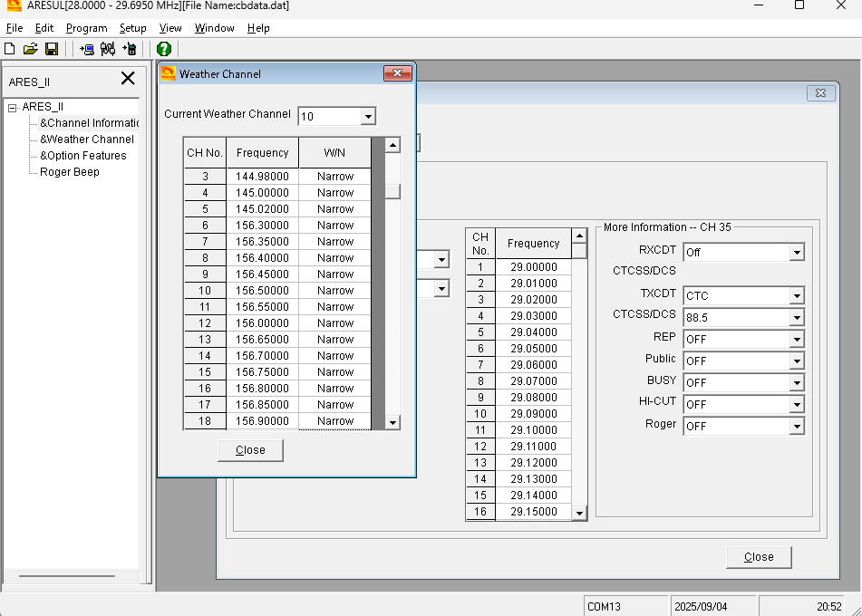Viewport: 862px width, 616px height.
Task: Click Frequency header in weather table
Action: click(262, 153)
